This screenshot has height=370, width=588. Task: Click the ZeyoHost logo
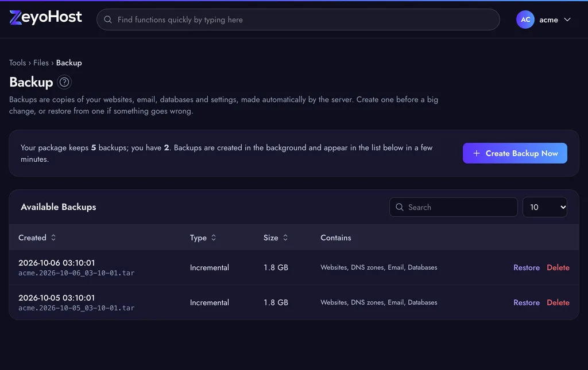45,17
